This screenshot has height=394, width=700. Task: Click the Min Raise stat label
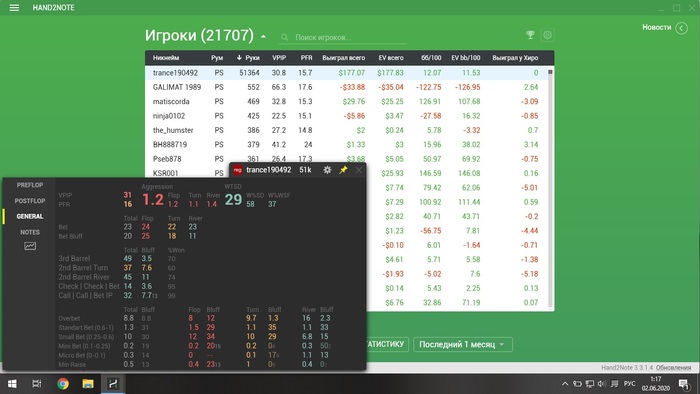coord(72,365)
